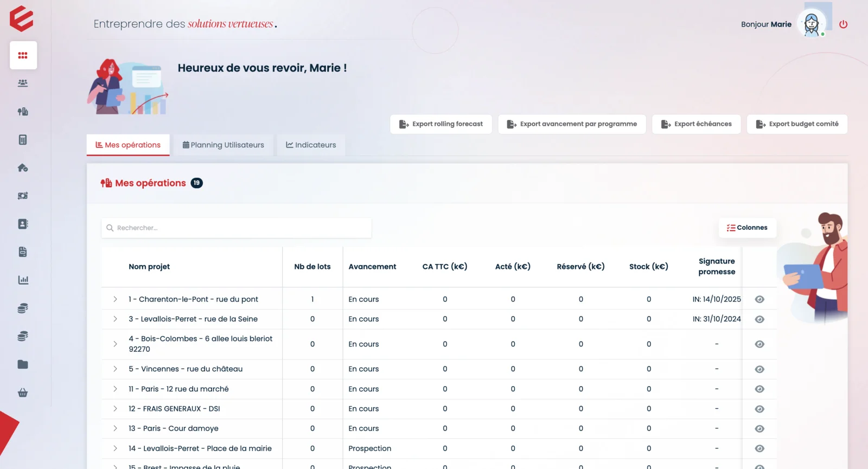Viewport: 868px width, 469px height.
Task: Open the contacts address book icon
Action: tap(23, 224)
